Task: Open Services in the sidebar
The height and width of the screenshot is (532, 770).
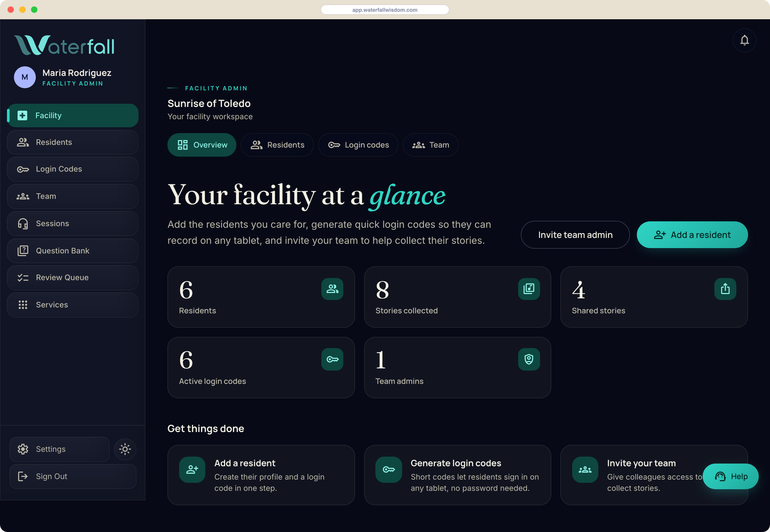Action: 73,305
